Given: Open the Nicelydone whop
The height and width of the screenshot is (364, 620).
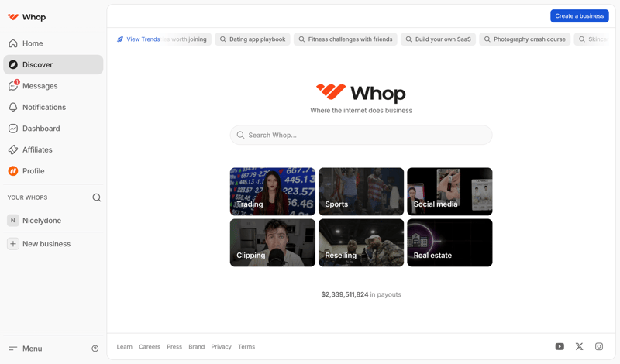Looking at the screenshot, I should [53, 221].
